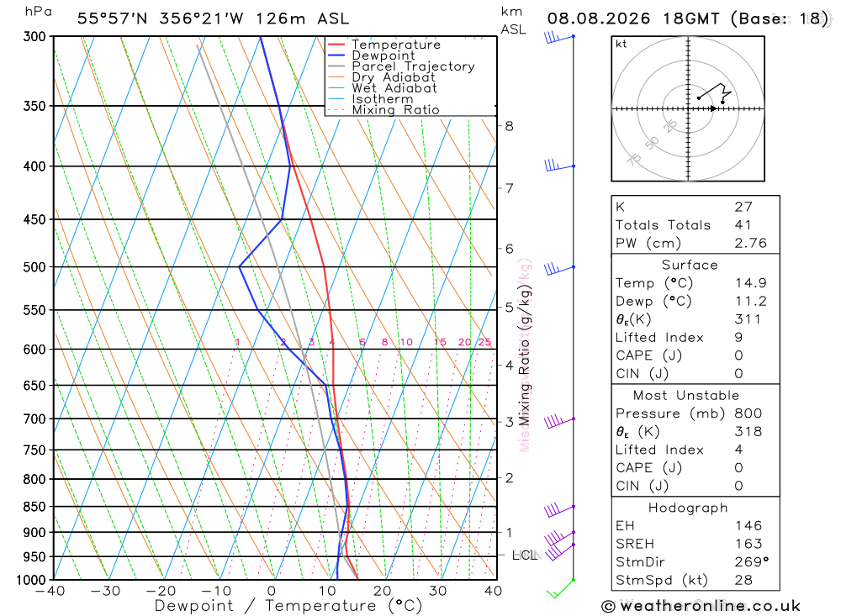Click the K index value '27'

(x=744, y=207)
